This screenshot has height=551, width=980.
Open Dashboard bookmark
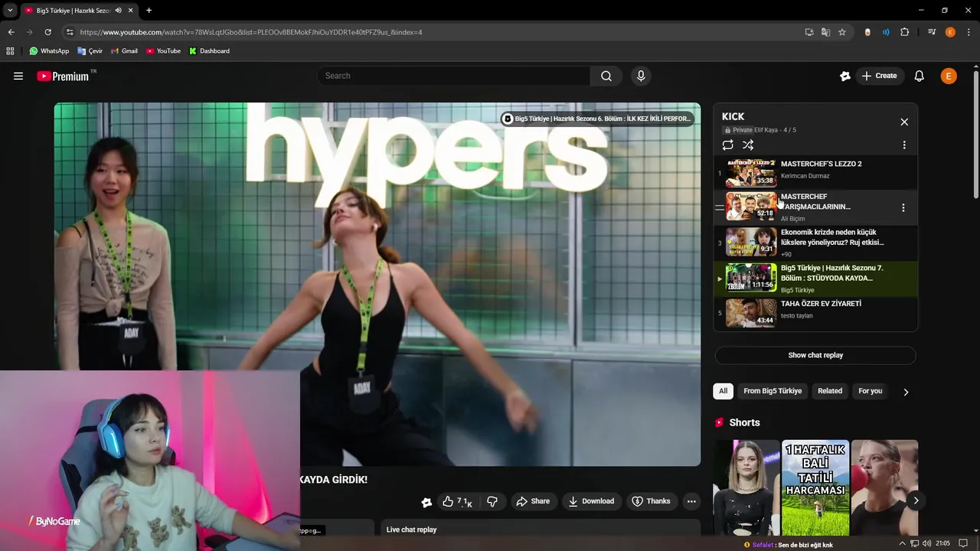click(x=209, y=51)
